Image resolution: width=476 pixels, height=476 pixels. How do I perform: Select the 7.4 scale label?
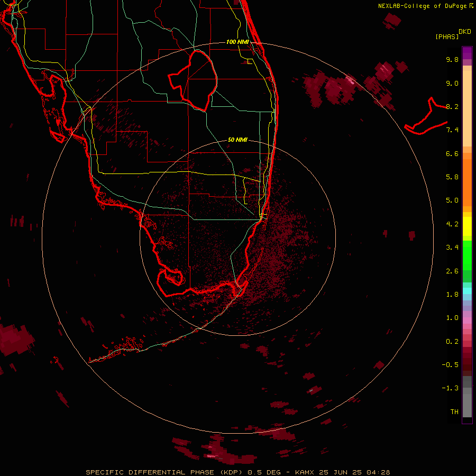coord(452,130)
